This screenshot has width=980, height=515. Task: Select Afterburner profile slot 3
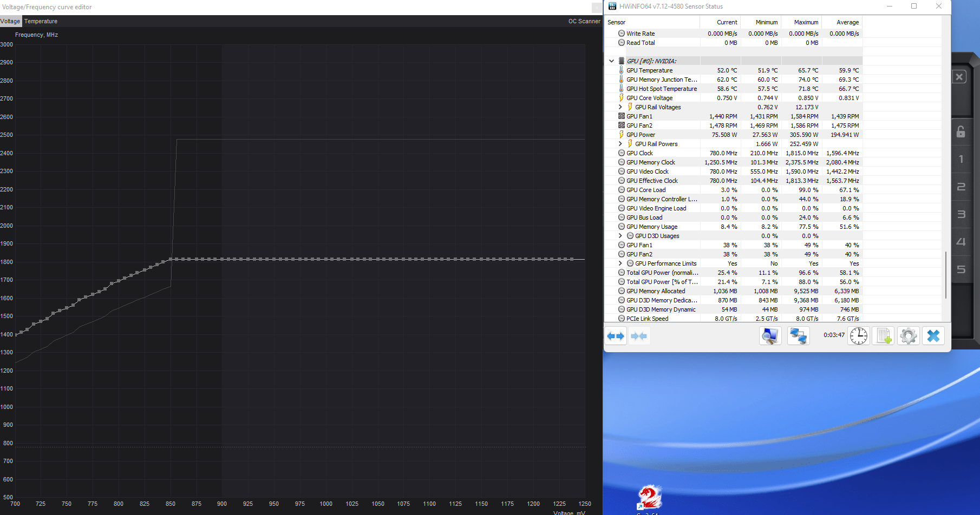point(961,214)
